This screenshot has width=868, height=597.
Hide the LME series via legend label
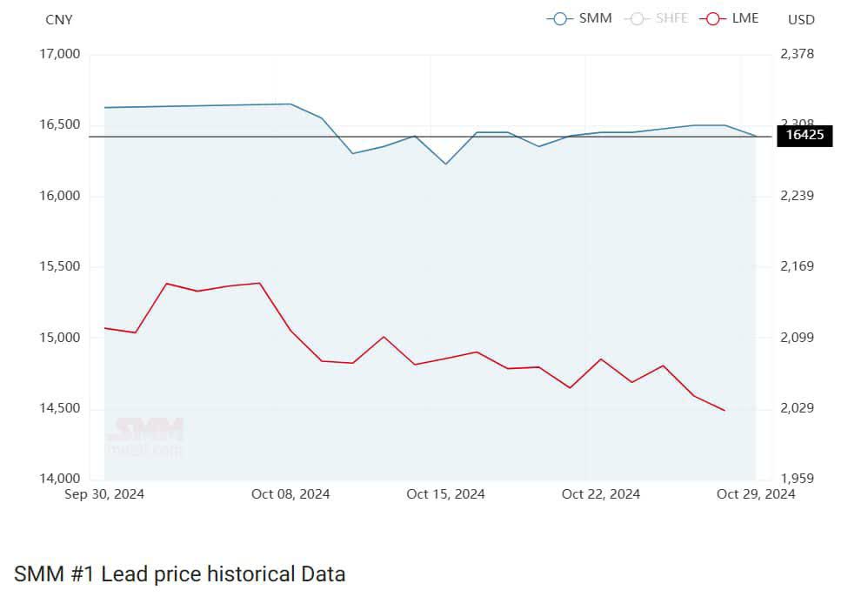coord(746,18)
